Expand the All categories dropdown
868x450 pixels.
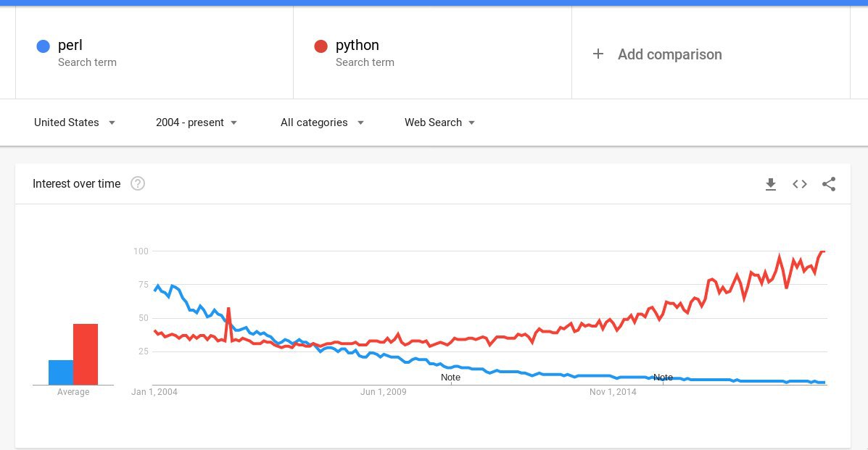pyautogui.click(x=322, y=122)
